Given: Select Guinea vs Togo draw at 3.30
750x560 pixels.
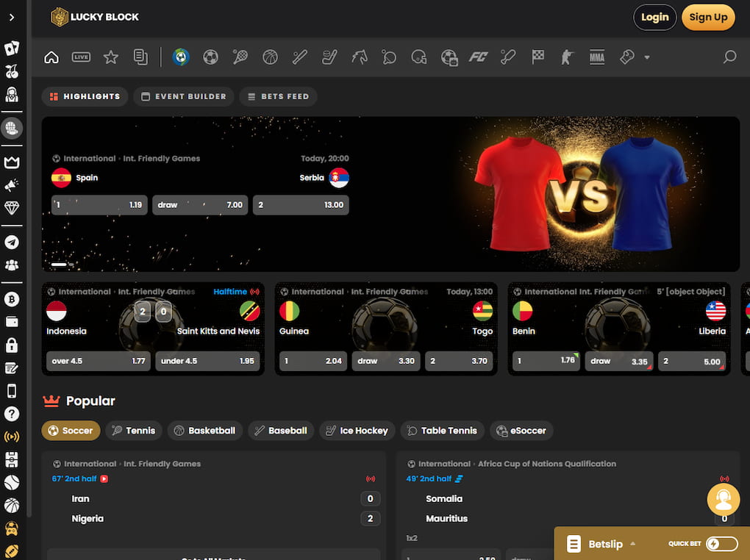Looking at the screenshot, I should (x=386, y=361).
